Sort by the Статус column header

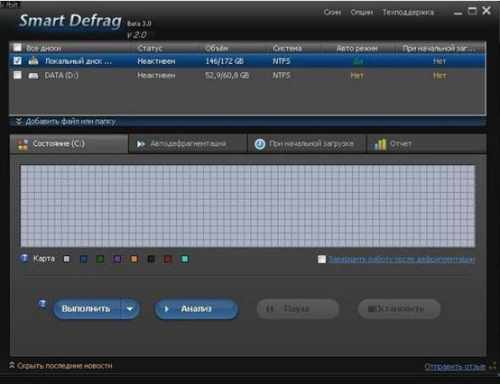pos(150,48)
